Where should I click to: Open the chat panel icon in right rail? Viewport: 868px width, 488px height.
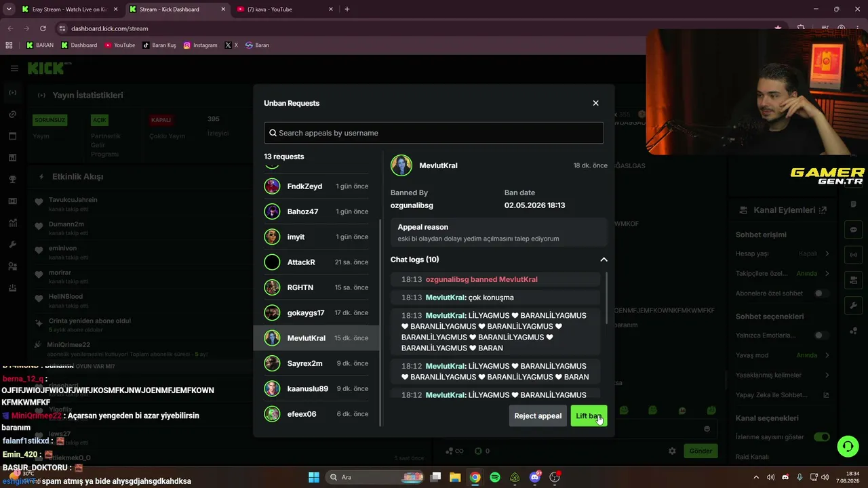pyautogui.click(x=854, y=230)
